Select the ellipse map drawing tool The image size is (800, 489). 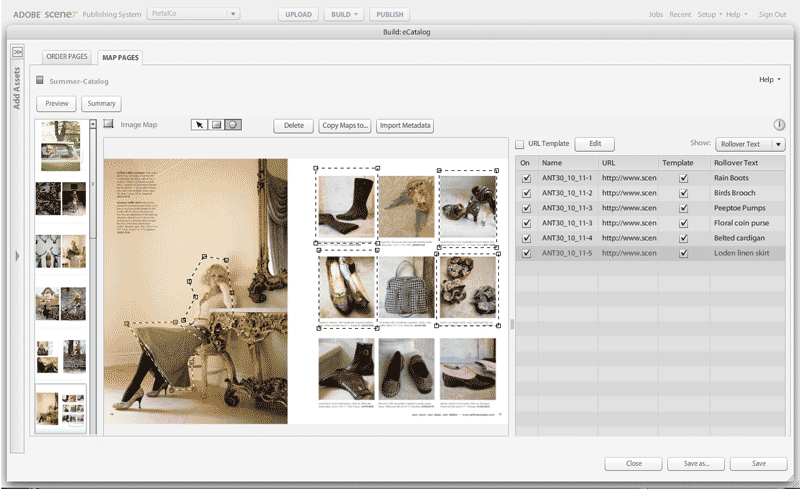point(232,125)
